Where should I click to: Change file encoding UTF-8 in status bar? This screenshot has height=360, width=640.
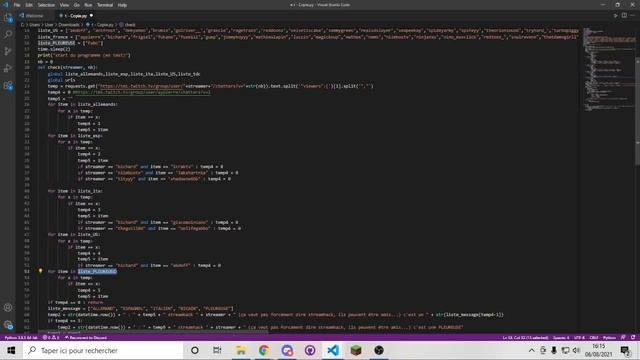pyautogui.click(x=579, y=338)
